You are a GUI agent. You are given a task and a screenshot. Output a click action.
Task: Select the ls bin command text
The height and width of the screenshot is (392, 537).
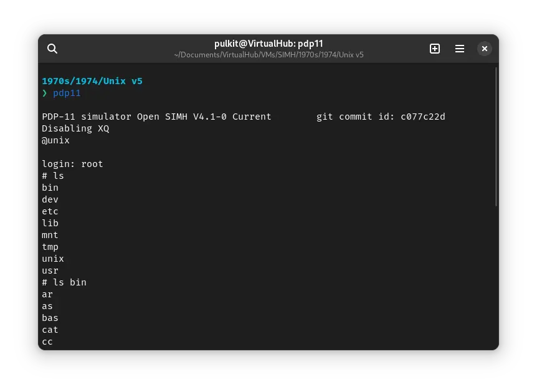70,282
